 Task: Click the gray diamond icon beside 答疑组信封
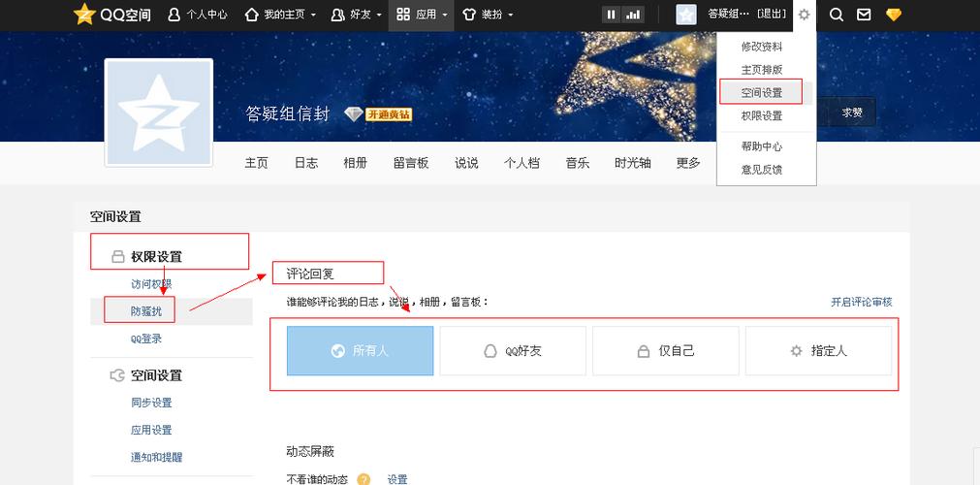(x=353, y=113)
